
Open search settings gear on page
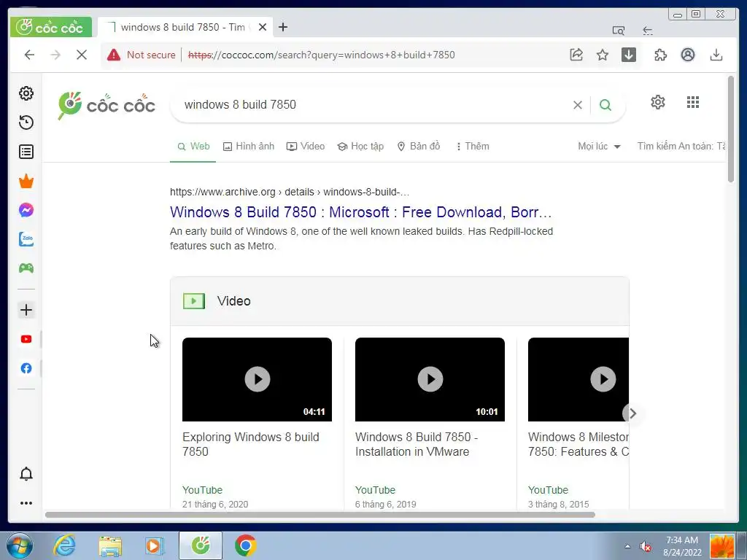(x=658, y=102)
